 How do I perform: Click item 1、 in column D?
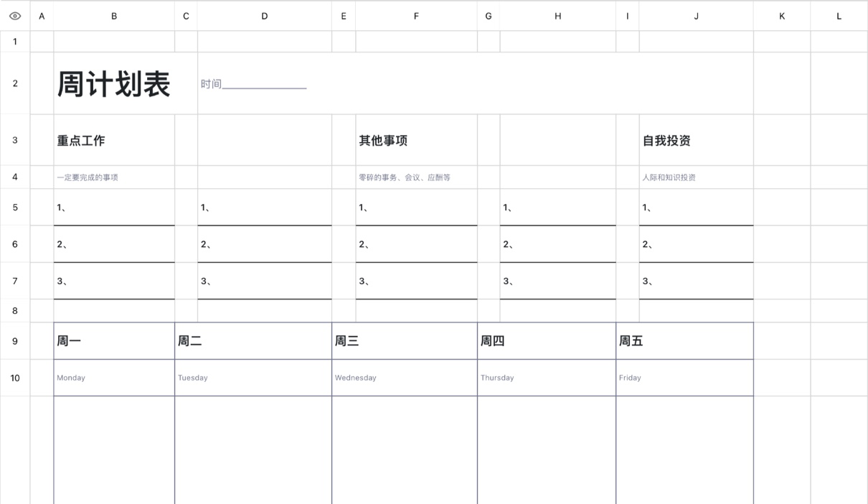click(265, 207)
